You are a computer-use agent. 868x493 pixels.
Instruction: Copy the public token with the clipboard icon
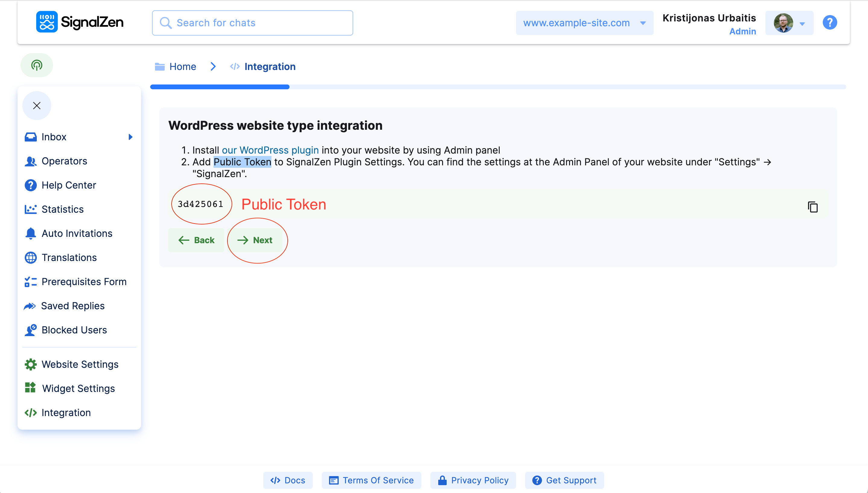click(812, 207)
